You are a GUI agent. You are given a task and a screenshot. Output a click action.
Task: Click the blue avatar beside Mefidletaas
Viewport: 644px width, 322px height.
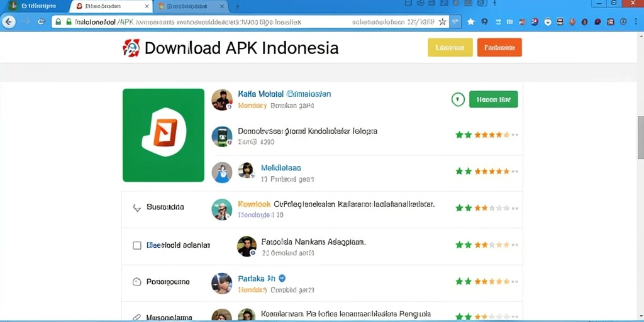222,172
